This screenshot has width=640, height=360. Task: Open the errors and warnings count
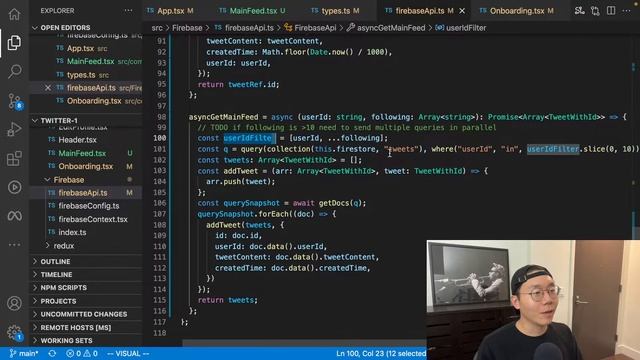(x=82, y=353)
